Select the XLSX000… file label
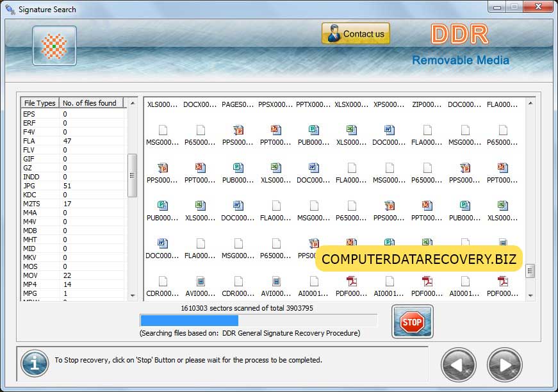 (351, 104)
